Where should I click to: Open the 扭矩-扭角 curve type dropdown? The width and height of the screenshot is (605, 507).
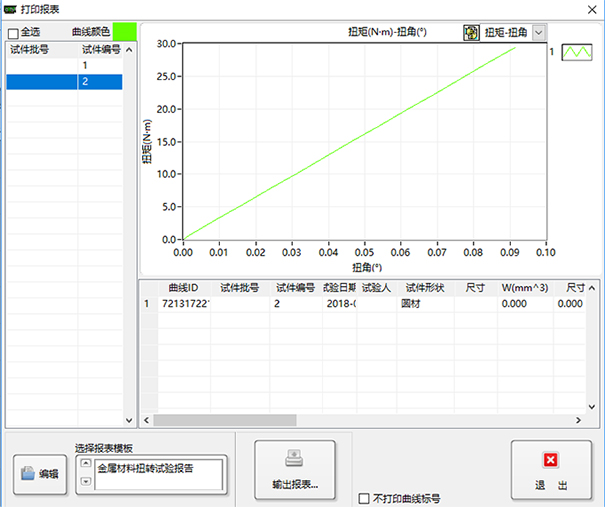pyautogui.click(x=539, y=32)
